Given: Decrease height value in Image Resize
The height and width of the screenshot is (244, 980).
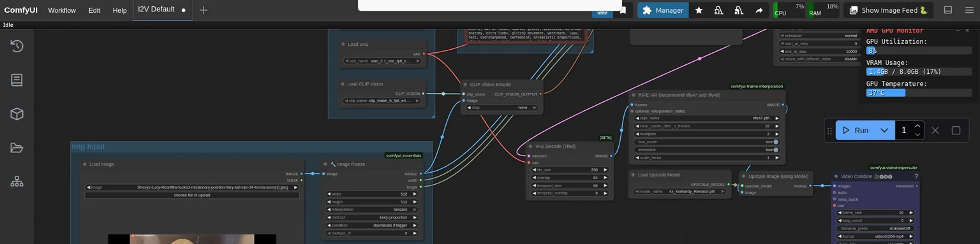Looking at the screenshot, I should [x=329, y=202].
